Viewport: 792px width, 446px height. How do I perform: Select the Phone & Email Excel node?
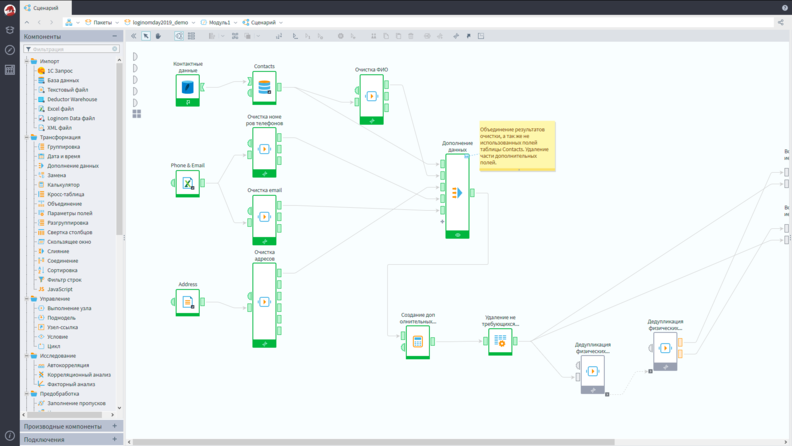(x=187, y=183)
